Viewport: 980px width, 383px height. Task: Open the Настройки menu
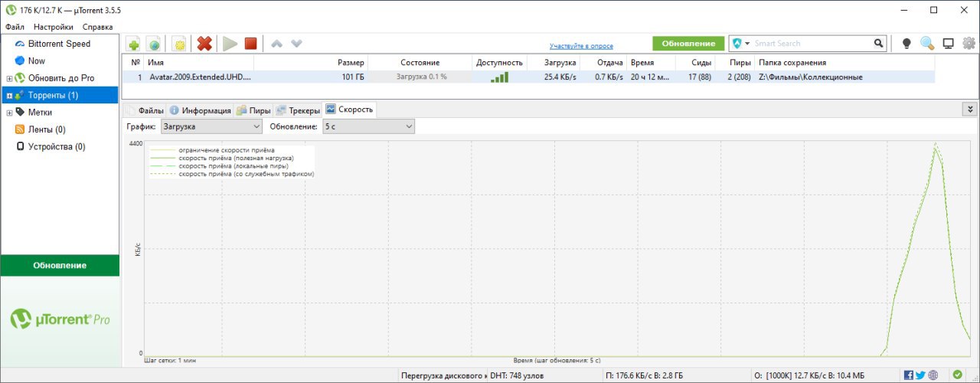pyautogui.click(x=53, y=27)
